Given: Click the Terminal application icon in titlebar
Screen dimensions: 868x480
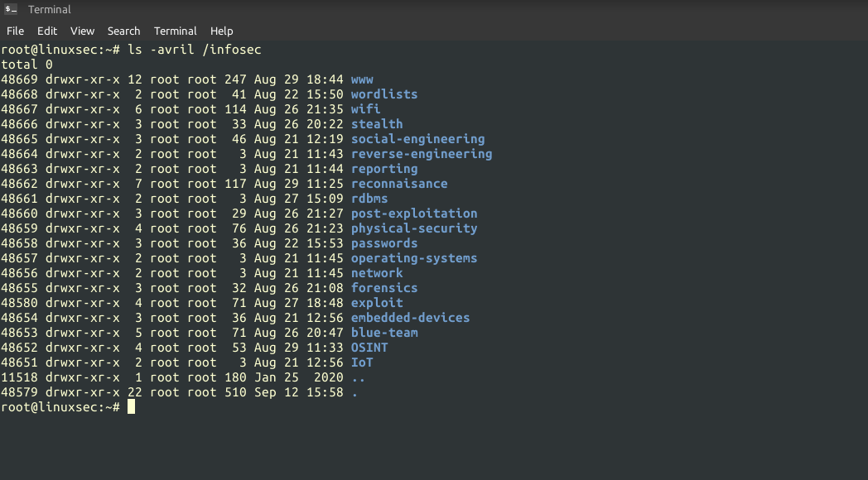Looking at the screenshot, I should pos(12,9).
